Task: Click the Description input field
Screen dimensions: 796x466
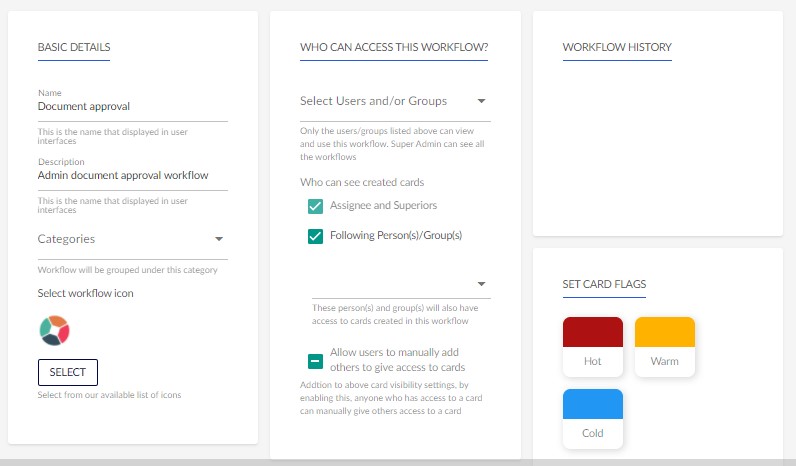Action: 132,175
